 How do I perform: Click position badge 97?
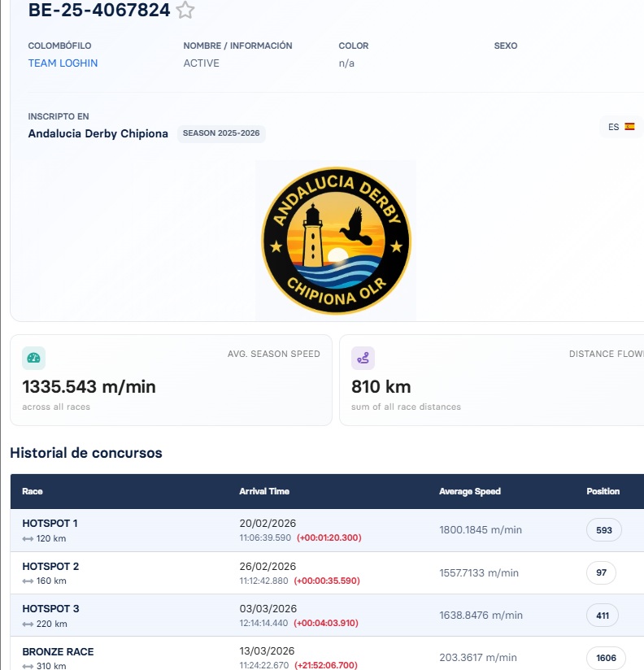click(x=601, y=572)
